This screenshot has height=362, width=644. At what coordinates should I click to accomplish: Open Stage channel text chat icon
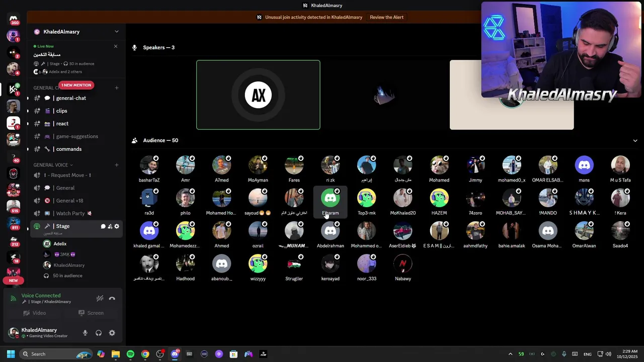[x=103, y=226]
